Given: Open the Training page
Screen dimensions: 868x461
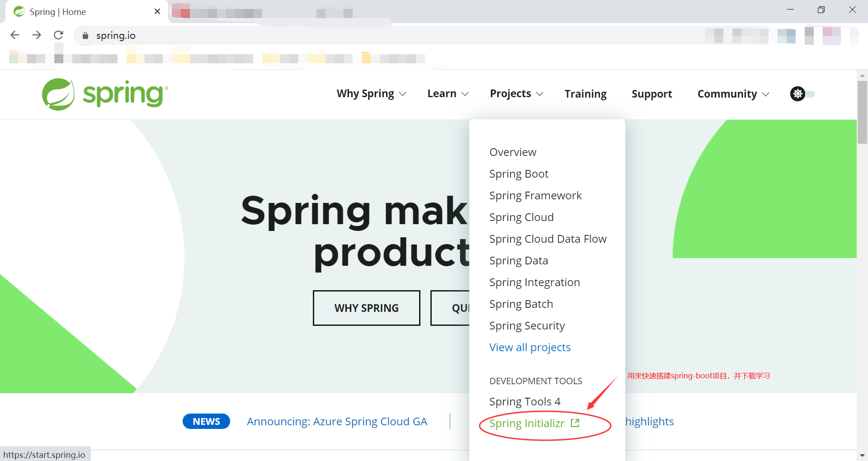Looking at the screenshot, I should tap(585, 94).
